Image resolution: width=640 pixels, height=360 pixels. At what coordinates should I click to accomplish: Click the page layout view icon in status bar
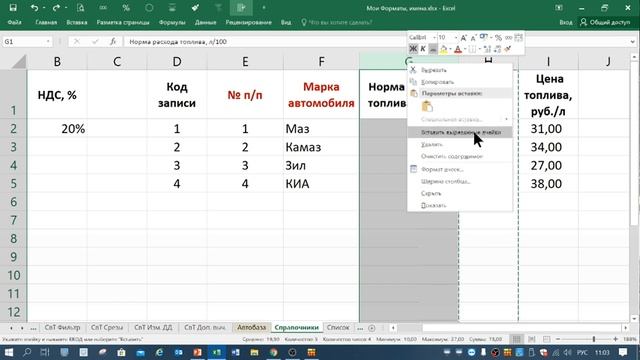click(531, 339)
